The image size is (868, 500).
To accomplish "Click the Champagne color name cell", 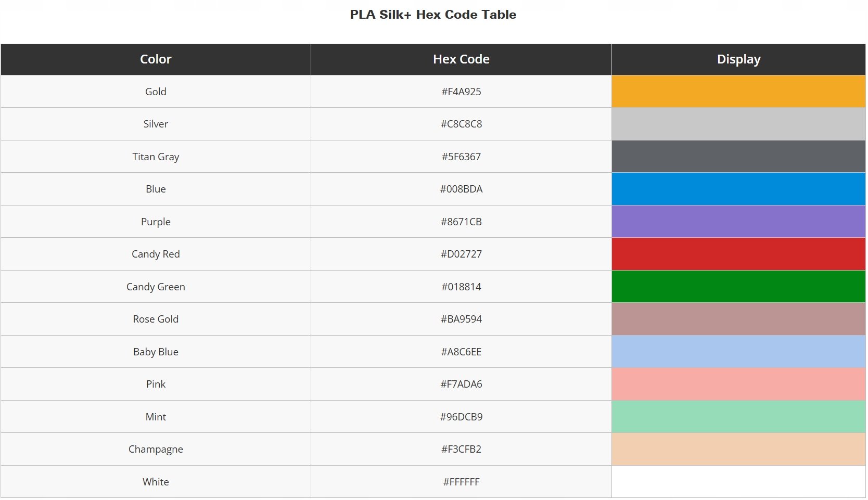I will tap(156, 449).
